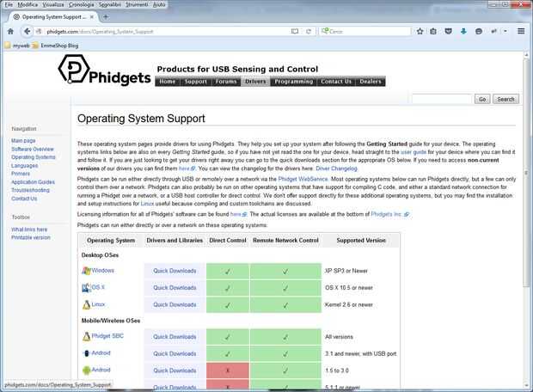Screen dimensions: 533x392
Task: Open Quick Downloads for Linux
Action: 175,304
